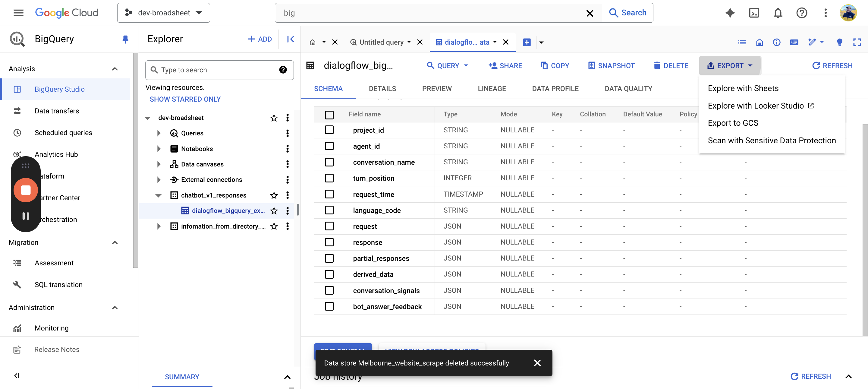
Task: Activate Cloud Shell terminal icon
Action: [754, 13]
